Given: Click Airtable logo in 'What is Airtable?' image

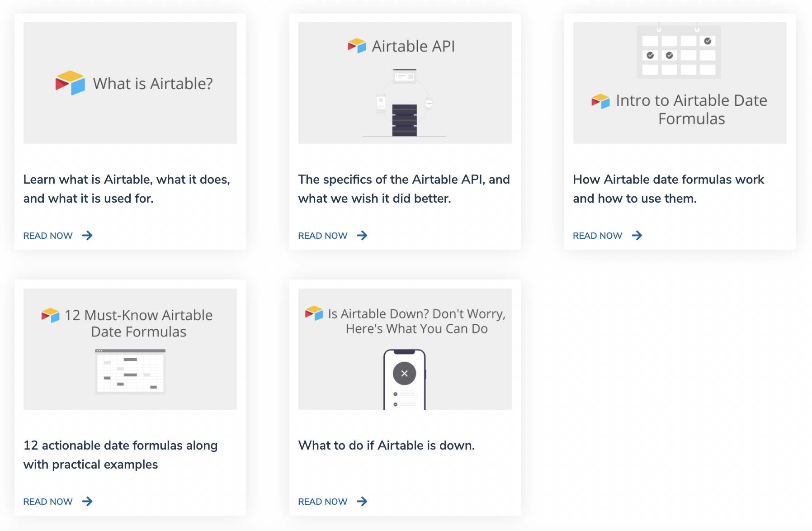Looking at the screenshot, I should pyautogui.click(x=70, y=83).
